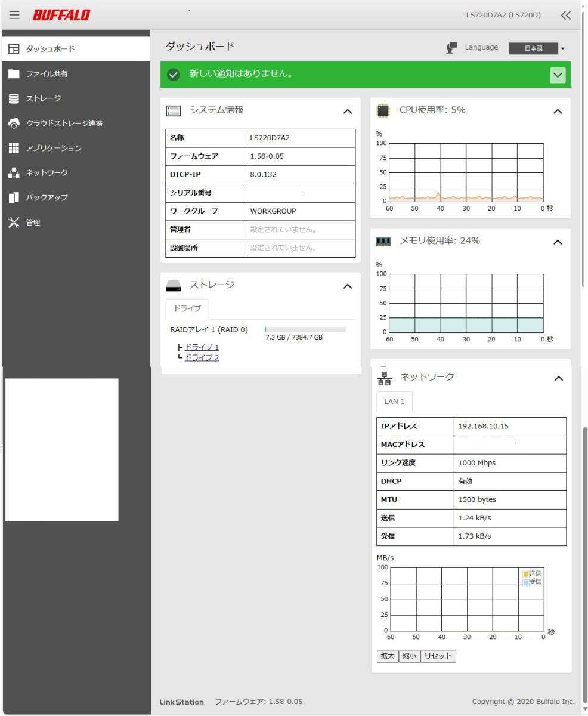Viewport: 588px width, 716px height.
Task: Click the Management tools icon
Action: point(14,223)
